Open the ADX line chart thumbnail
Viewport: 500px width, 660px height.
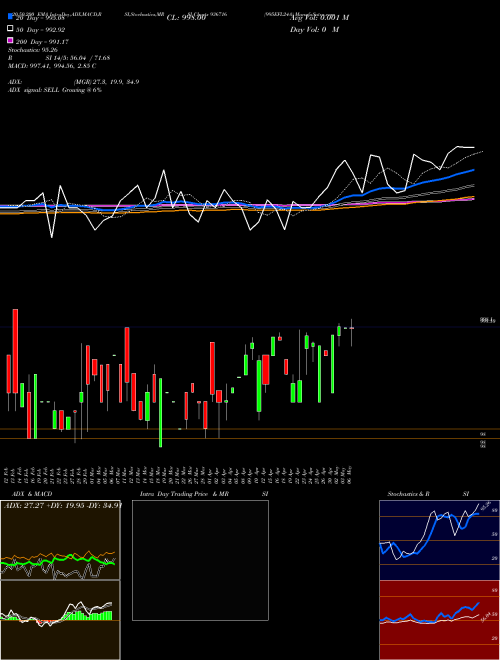click(60, 540)
